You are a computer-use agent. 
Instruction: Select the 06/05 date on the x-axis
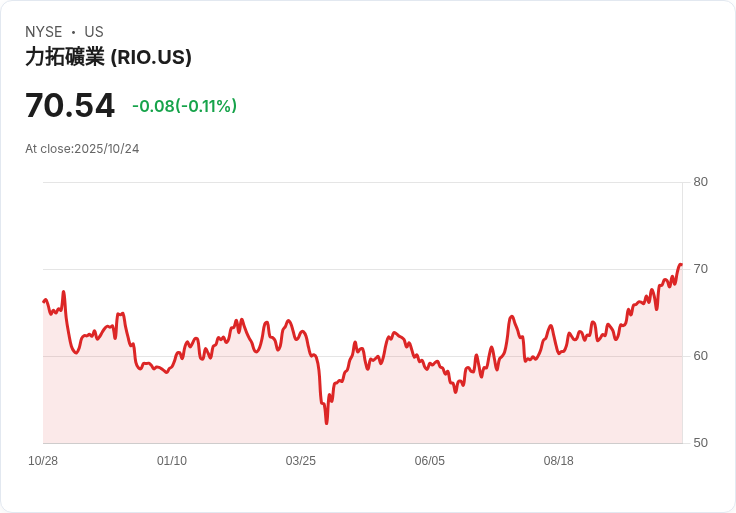click(x=430, y=461)
